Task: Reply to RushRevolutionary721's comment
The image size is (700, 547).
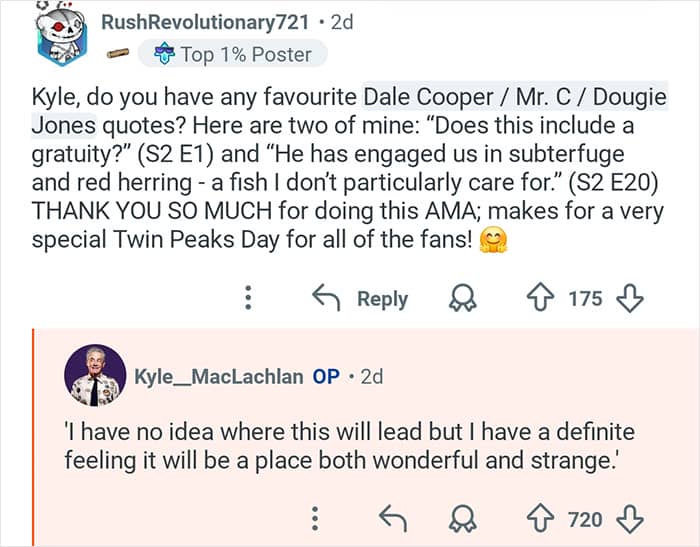Action: tap(359, 298)
